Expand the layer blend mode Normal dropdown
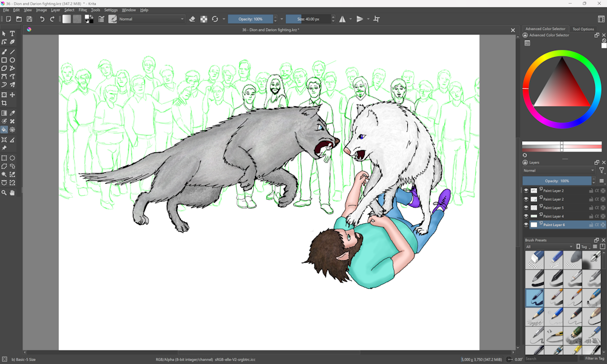The width and height of the screenshot is (607, 364). pyautogui.click(x=558, y=170)
